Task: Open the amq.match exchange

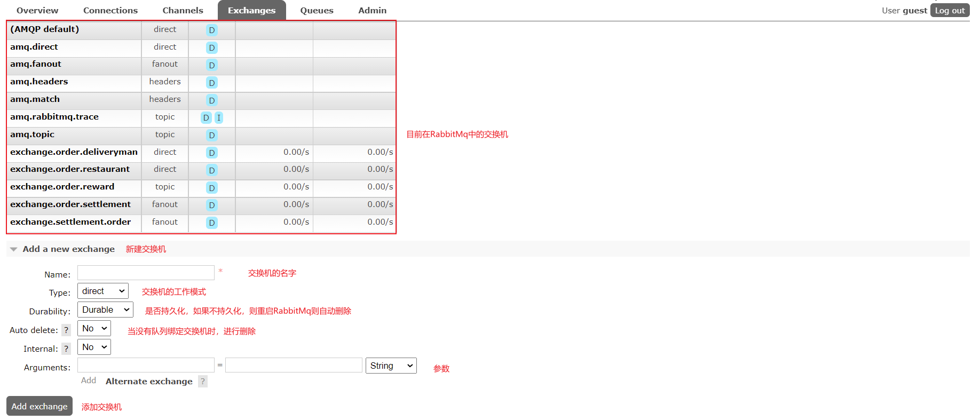Action: coord(35,99)
